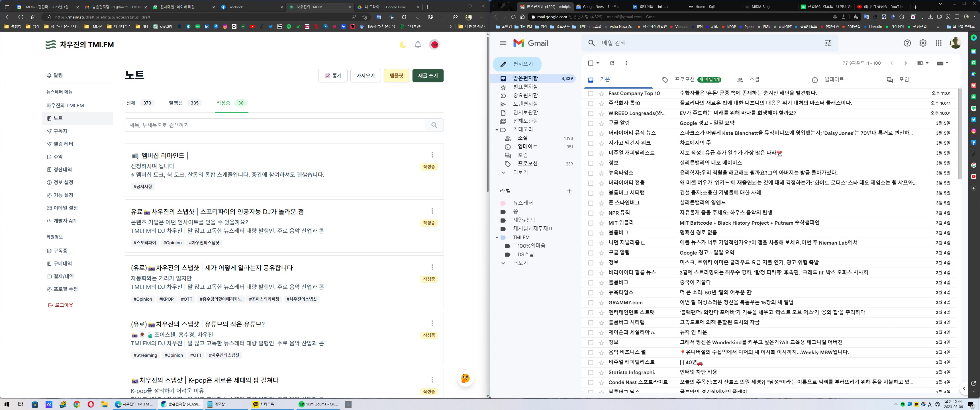This screenshot has height=410, width=980.
Task: Reload the page in left browser
Action: [x=21, y=17]
